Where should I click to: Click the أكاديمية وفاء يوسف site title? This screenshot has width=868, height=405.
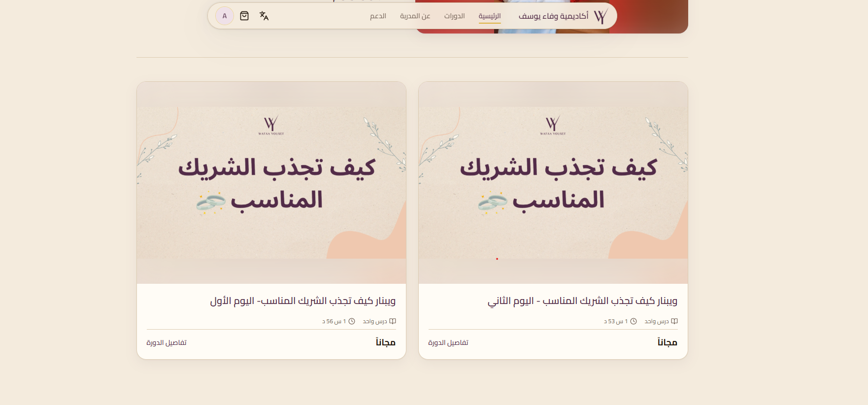pos(553,16)
